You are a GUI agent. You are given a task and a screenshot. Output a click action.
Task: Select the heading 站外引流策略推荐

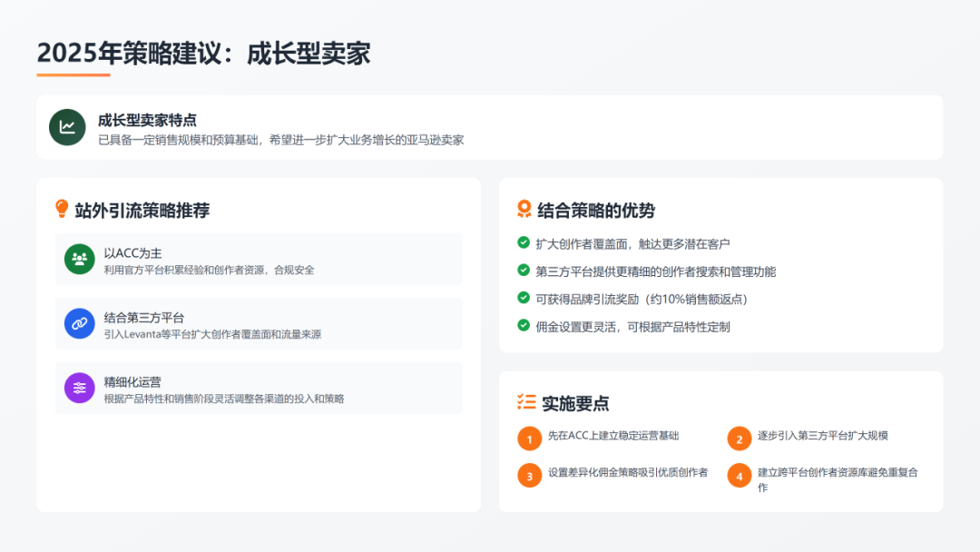(142, 211)
